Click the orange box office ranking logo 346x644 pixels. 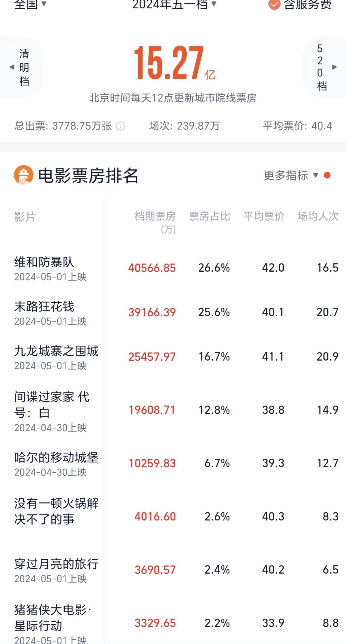point(24,175)
